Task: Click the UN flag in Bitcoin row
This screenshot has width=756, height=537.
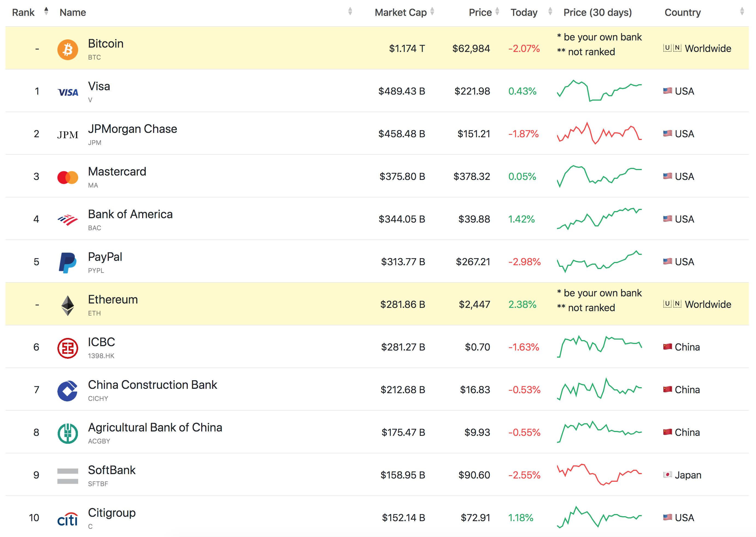Action: point(672,48)
